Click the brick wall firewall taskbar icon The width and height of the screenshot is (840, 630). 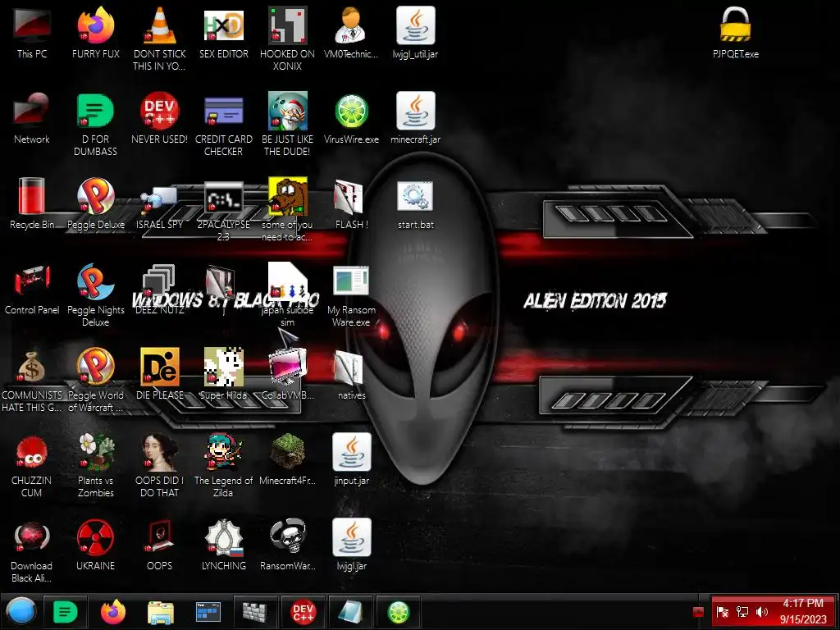tap(255, 611)
